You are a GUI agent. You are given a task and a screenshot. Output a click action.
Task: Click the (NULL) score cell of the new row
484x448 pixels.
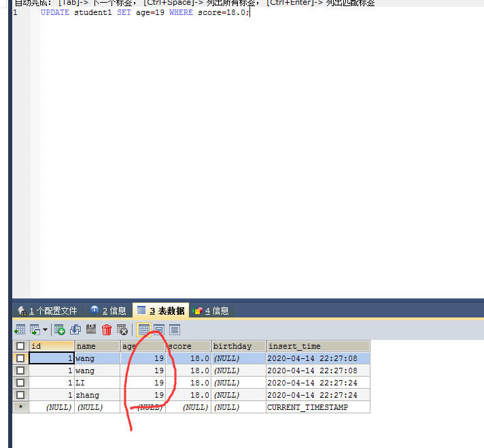click(x=188, y=407)
